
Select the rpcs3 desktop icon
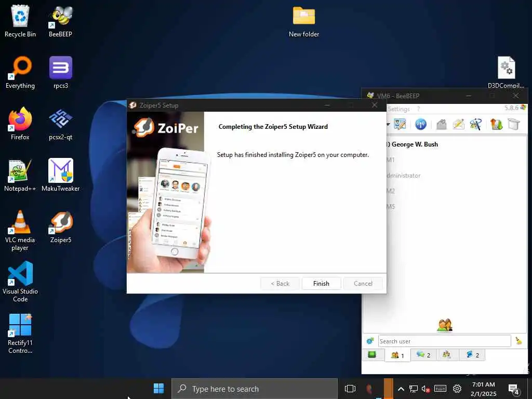pyautogui.click(x=60, y=73)
